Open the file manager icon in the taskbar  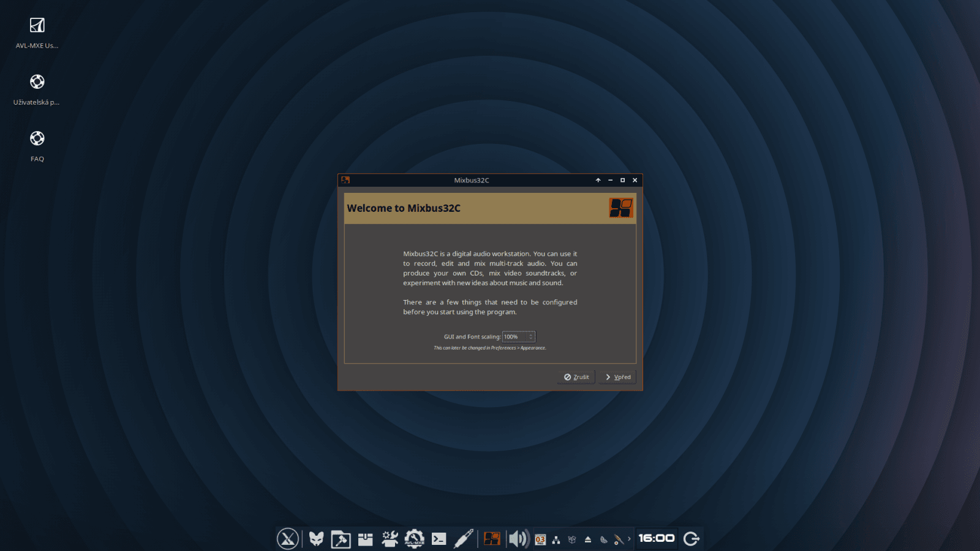point(341,539)
